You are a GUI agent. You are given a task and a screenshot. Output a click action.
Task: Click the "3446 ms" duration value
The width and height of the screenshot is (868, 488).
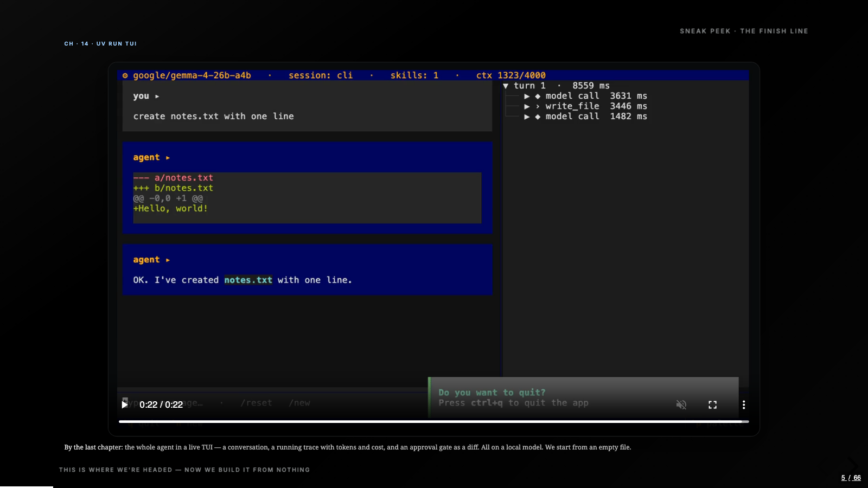click(x=629, y=106)
